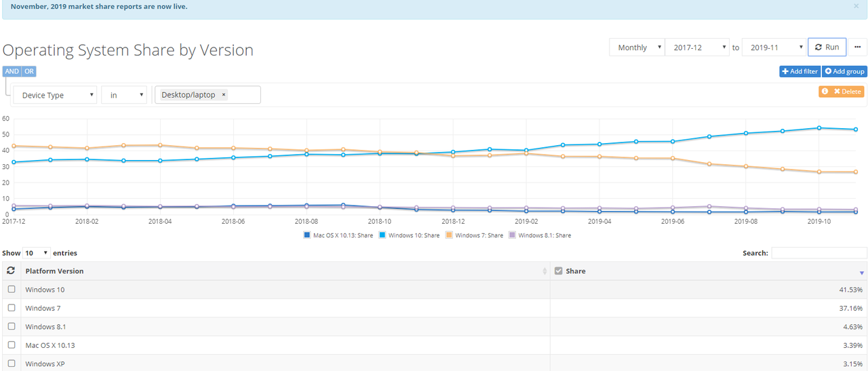Dismiss the November 2019 market share banner

pos(856,6)
